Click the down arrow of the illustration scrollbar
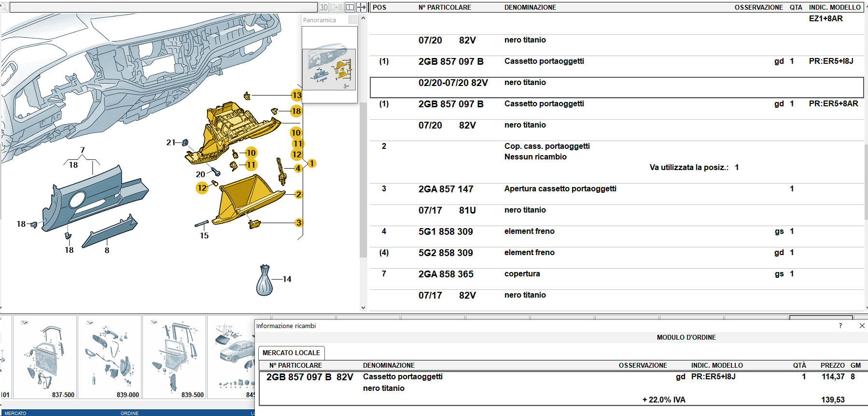Image resolution: width=868 pixels, height=416 pixels. [363, 307]
